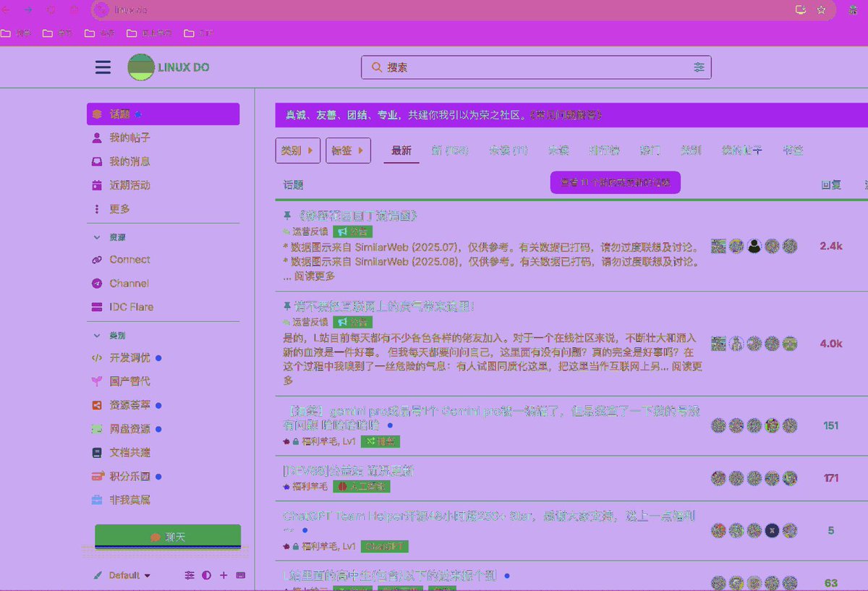868x591 pixels.
Task: Open the 常见问题解答 link in banner
Action: click(567, 115)
